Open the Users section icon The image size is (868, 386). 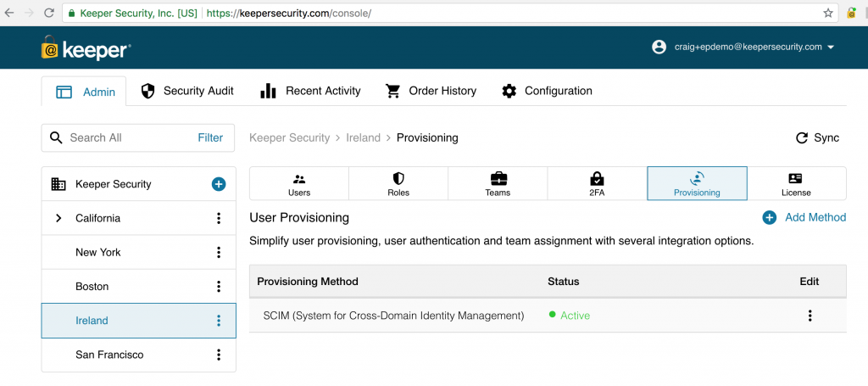click(x=299, y=184)
